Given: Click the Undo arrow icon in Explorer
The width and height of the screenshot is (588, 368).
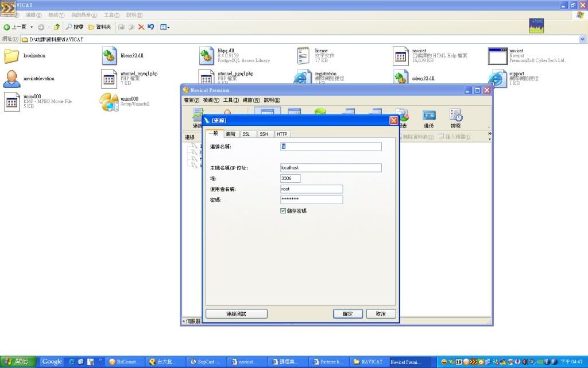Looking at the screenshot, I should click(150, 27).
